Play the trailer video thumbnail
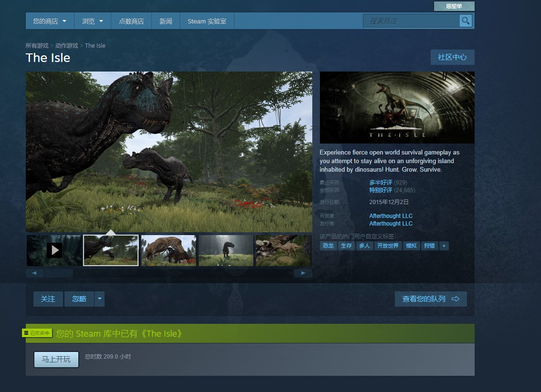 point(54,250)
